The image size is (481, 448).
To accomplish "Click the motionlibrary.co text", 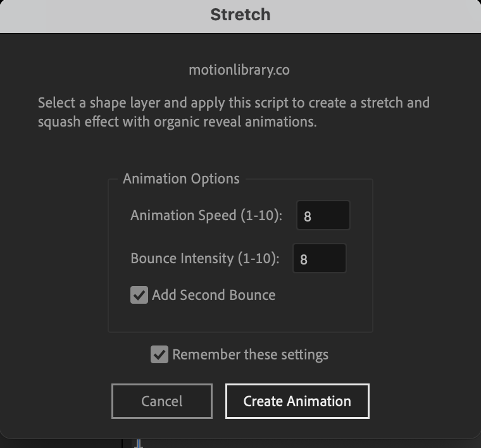I will pyautogui.click(x=239, y=70).
